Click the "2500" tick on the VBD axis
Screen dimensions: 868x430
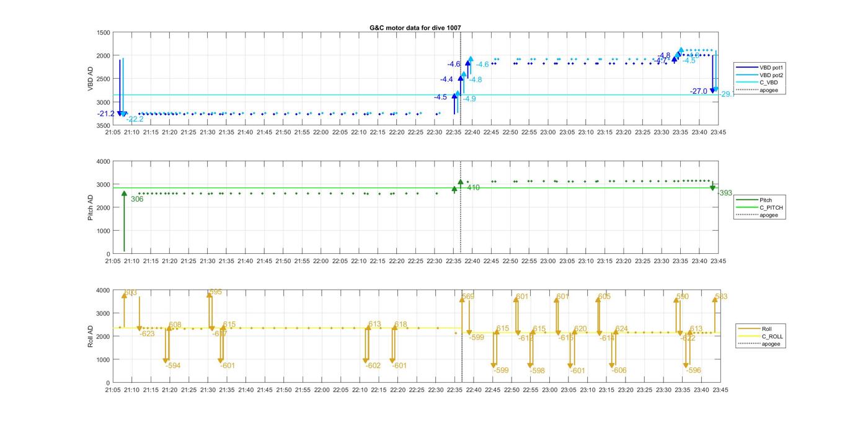click(104, 79)
